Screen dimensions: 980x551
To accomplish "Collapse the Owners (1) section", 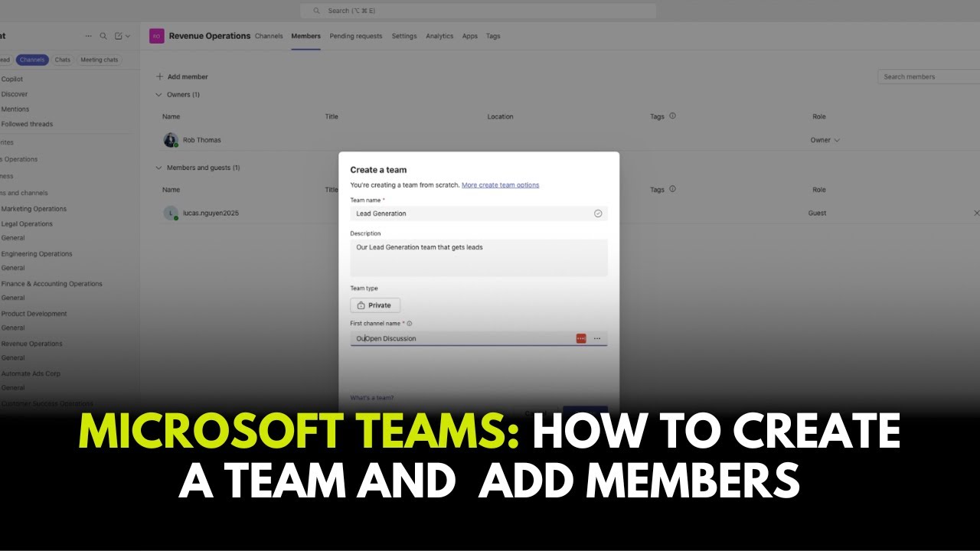I will (x=158, y=95).
